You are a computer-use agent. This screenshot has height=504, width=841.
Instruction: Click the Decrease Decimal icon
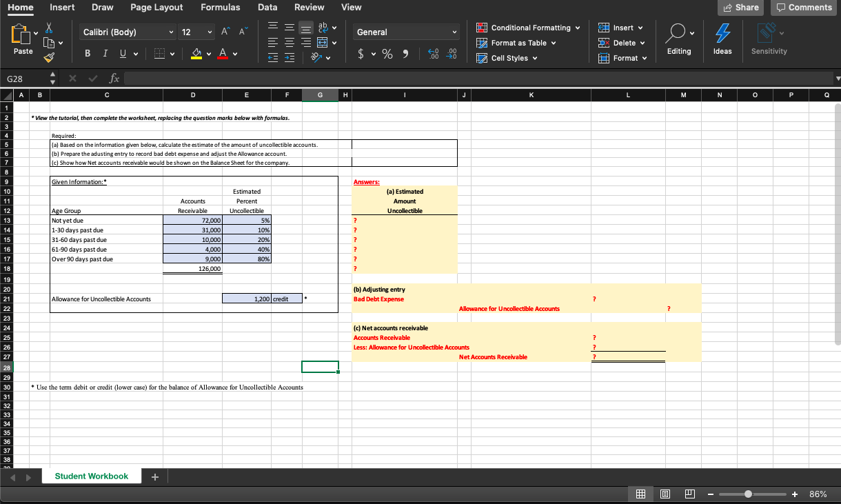pyautogui.click(x=450, y=54)
